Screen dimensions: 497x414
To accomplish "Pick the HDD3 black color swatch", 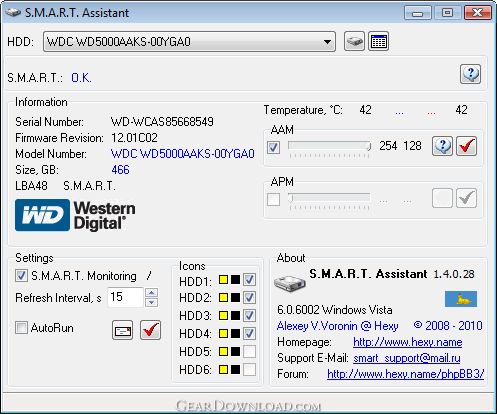I will click(x=235, y=316).
